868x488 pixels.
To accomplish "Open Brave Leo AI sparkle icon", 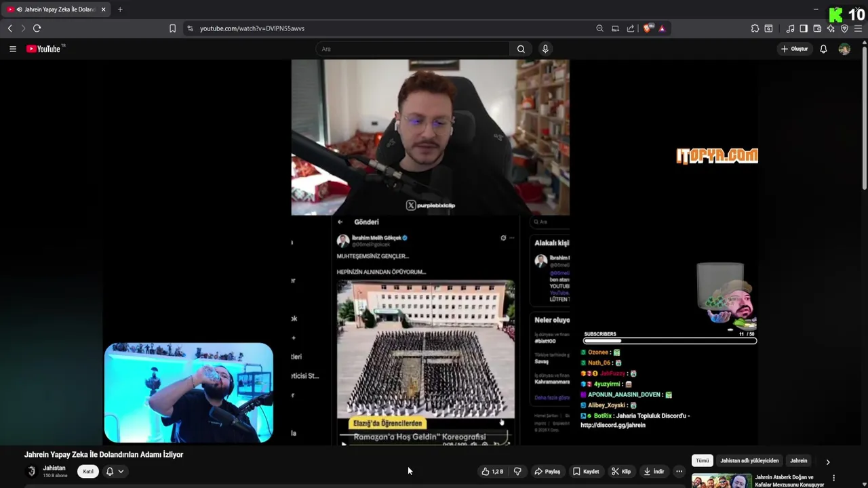I will [x=831, y=28].
